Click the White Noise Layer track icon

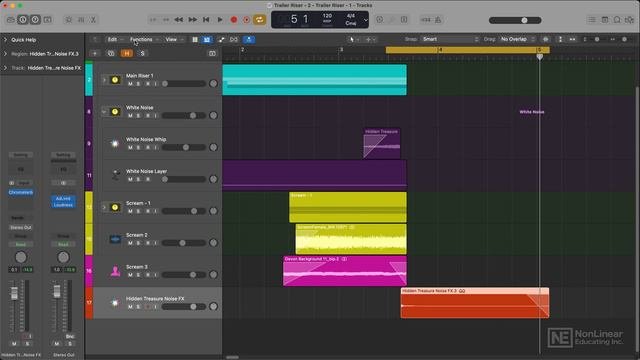point(116,175)
